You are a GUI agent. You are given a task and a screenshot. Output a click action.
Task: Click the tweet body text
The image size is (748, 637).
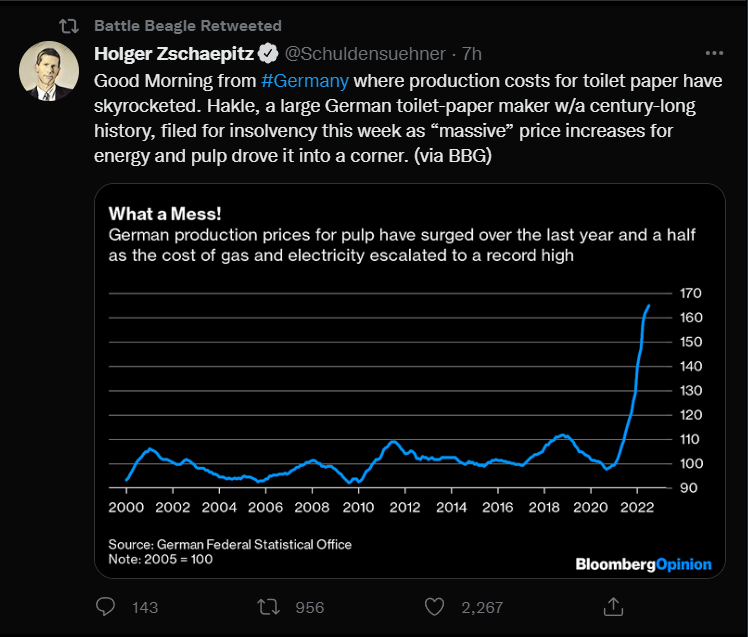tap(408, 118)
